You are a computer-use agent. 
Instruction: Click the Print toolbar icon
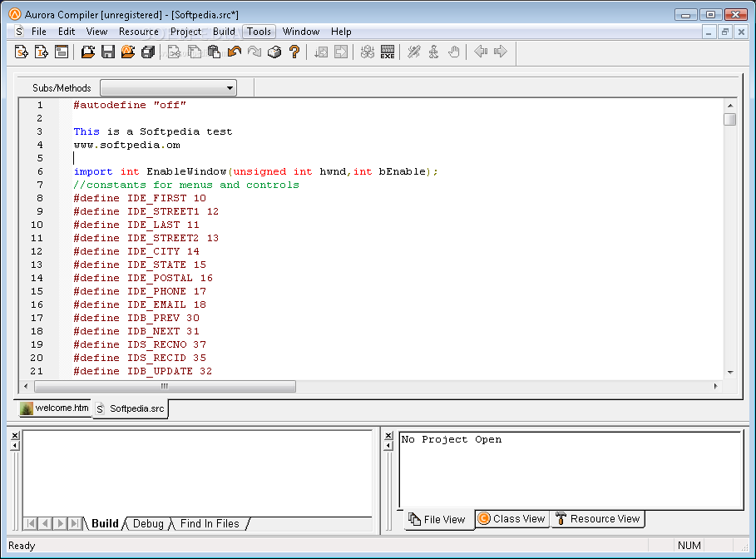[274, 52]
